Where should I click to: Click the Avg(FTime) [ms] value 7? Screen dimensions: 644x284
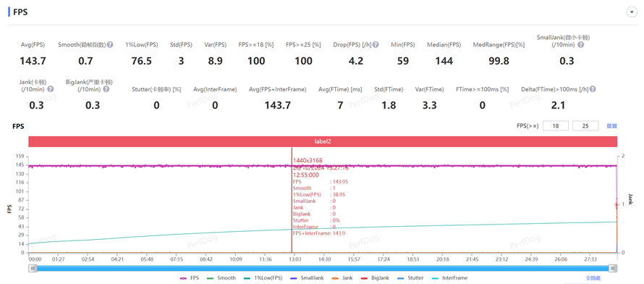coord(340,106)
